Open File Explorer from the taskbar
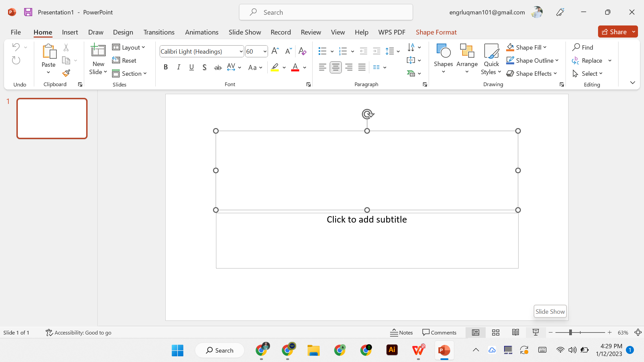The image size is (644, 362). pos(314,350)
